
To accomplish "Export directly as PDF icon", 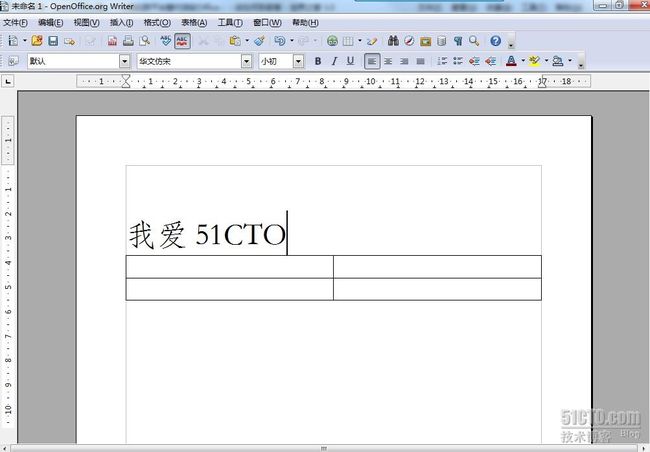I will pos(112,41).
